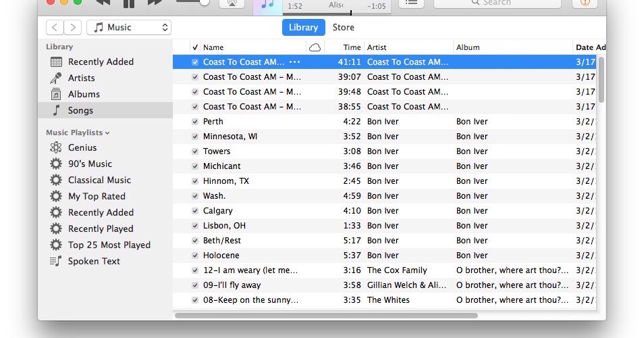Open more options for selected Coast To Coast AM
This screenshot has height=338, width=644.
294,62
